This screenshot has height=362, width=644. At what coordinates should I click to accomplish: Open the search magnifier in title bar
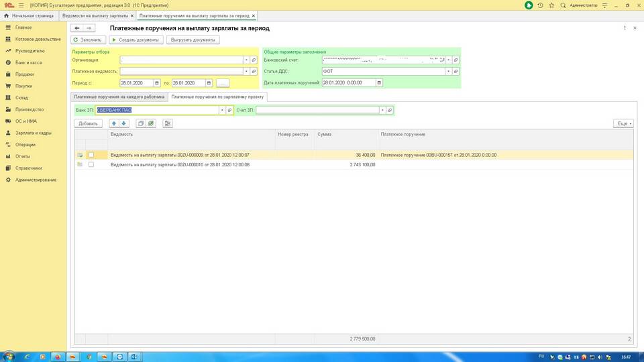[563, 5]
